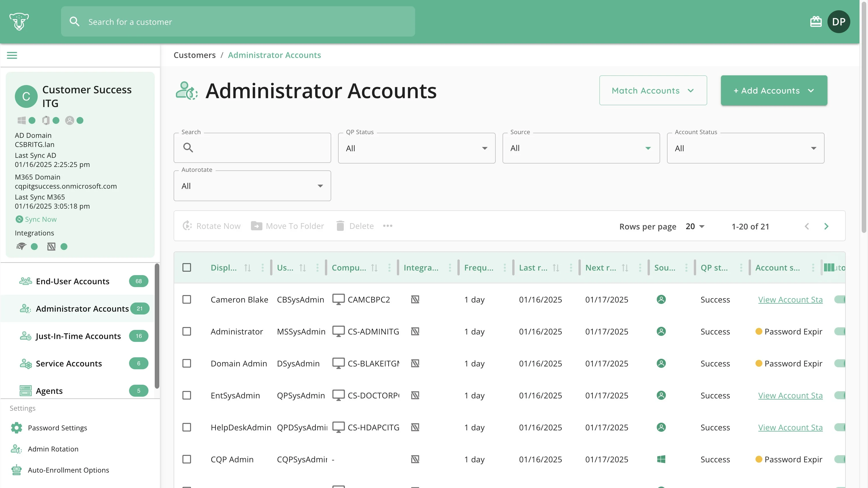Open the three-dot more actions menu

pyautogui.click(x=387, y=226)
